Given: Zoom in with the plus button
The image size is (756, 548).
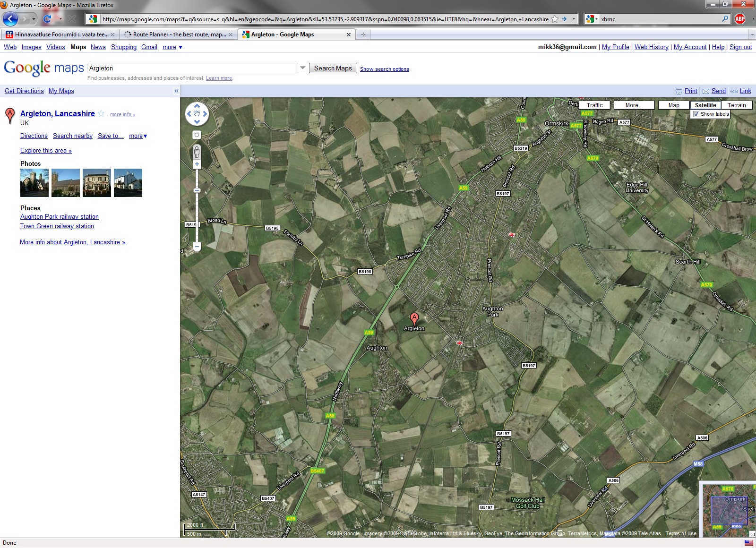Looking at the screenshot, I should click(197, 164).
